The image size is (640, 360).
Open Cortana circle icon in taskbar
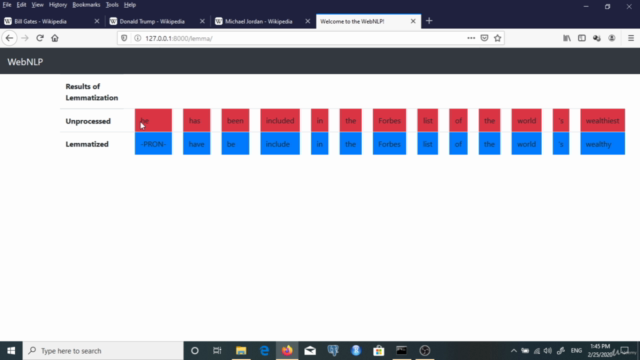point(195,351)
